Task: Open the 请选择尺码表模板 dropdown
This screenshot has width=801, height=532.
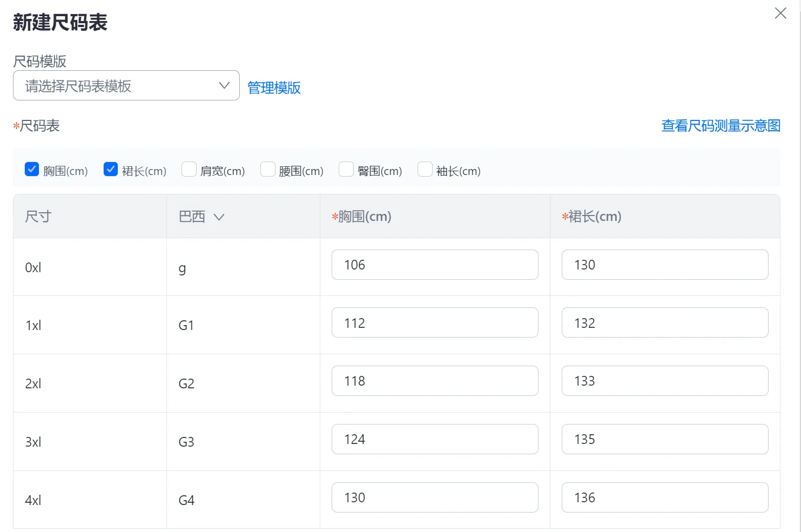Action: (x=126, y=85)
